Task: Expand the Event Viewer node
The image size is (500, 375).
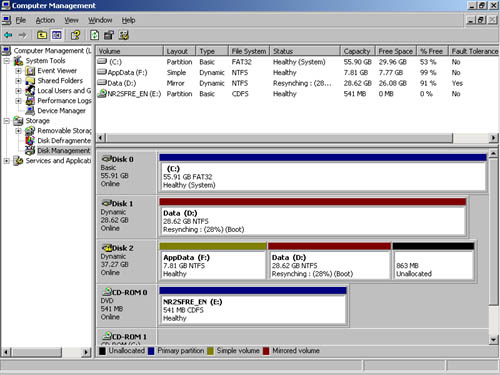Action: 19,71
